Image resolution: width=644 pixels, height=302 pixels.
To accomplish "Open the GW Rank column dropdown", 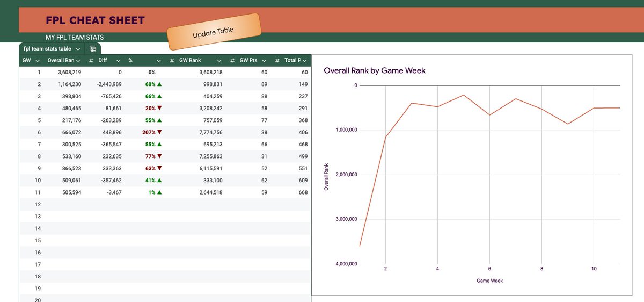I will pos(219,60).
